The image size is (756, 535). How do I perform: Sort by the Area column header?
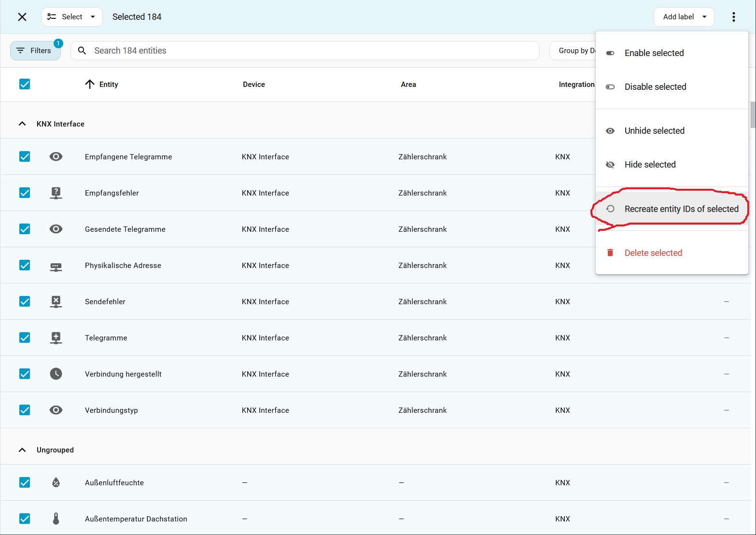[408, 84]
